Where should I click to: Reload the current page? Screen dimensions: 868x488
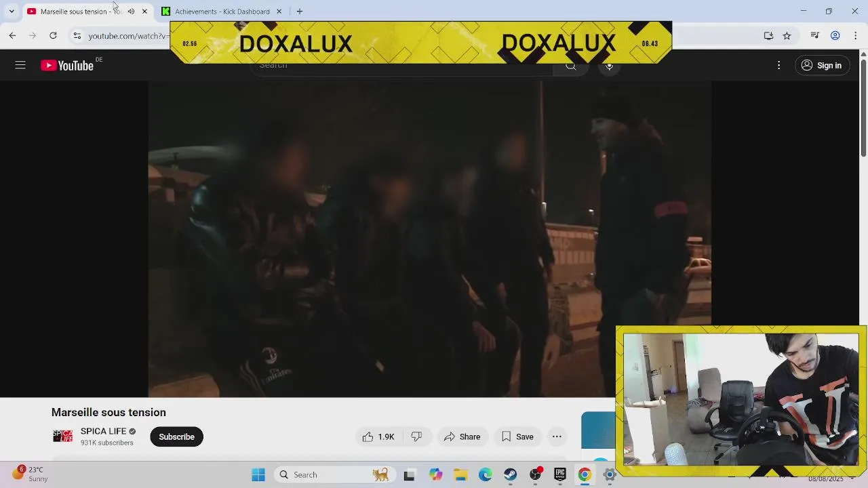(x=53, y=35)
